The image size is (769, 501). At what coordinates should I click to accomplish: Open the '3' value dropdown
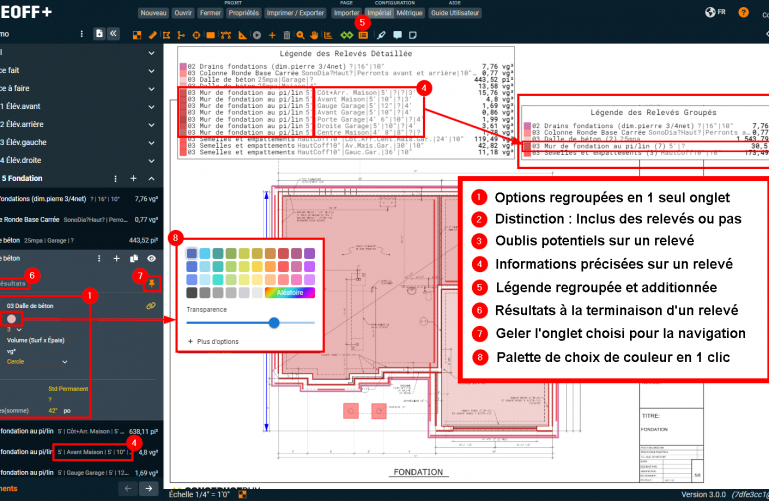click(x=14, y=330)
